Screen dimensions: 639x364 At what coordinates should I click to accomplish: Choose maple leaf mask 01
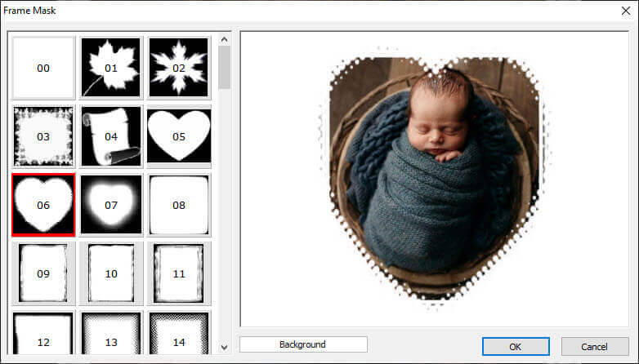coord(111,68)
